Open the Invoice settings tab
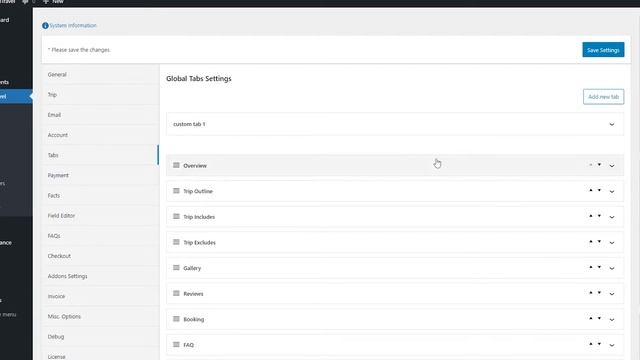640x360 pixels. coord(100,296)
